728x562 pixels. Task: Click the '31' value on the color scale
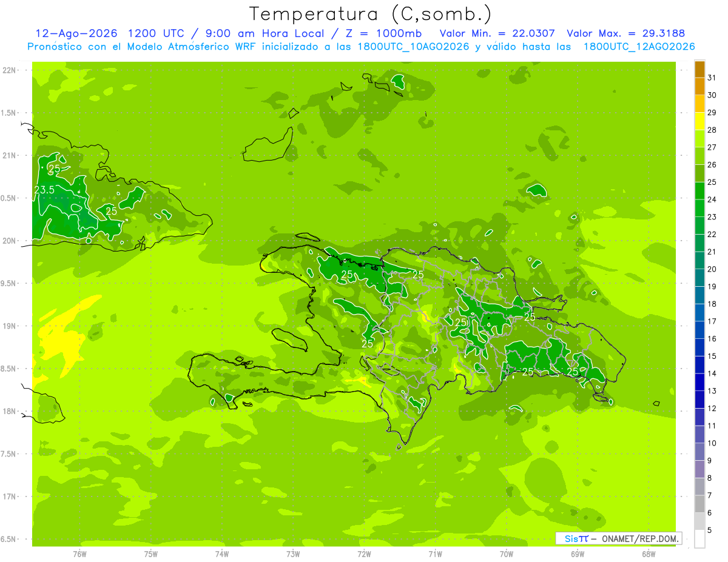(x=712, y=78)
